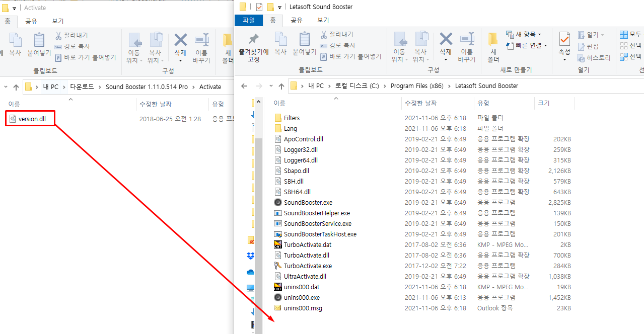The width and height of the screenshot is (644, 334).
Task: Click back arrow in Letasoft window
Action: 244,86
